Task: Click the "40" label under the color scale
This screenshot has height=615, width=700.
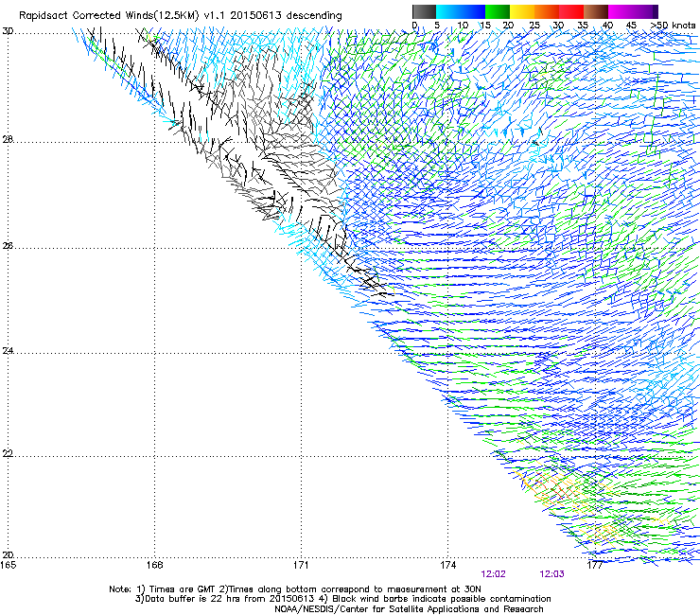Action: [x=607, y=26]
